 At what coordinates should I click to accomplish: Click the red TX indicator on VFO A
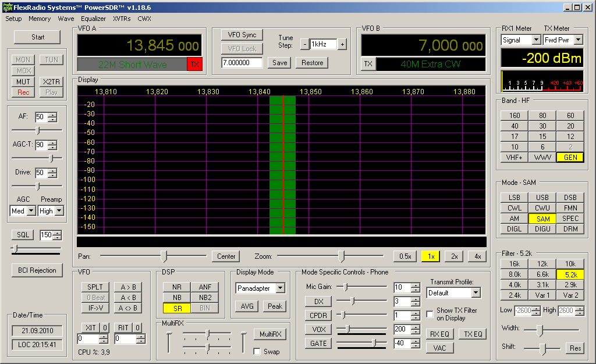click(194, 64)
